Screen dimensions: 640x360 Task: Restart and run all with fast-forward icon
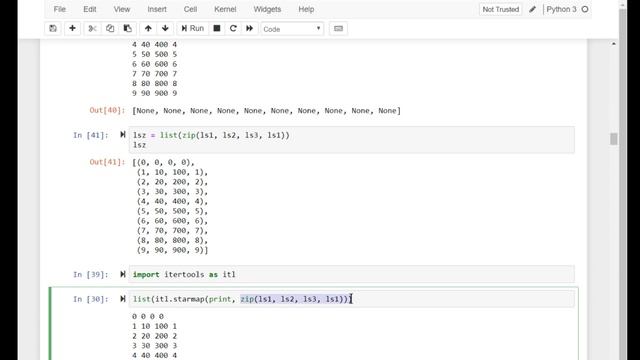(249, 29)
